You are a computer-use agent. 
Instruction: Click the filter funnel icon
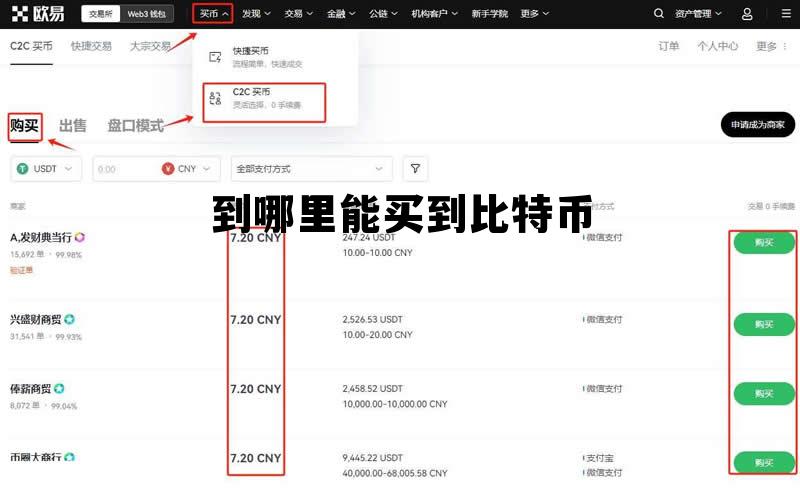tap(415, 169)
